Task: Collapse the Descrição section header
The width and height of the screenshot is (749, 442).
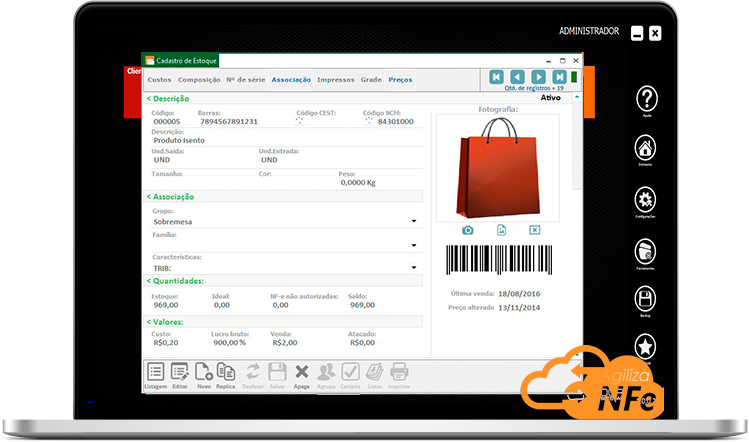Action: 168,99
